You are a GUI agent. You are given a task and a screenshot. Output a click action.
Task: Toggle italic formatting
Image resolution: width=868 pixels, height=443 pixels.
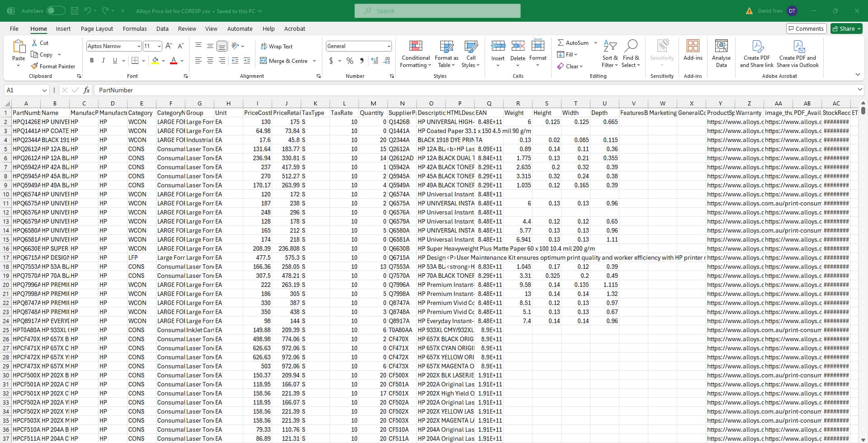pos(103,60)
